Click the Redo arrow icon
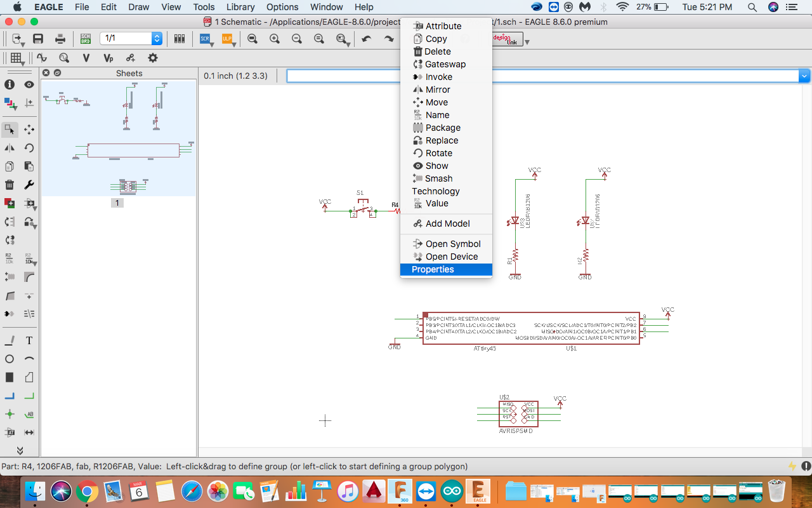 388,39
